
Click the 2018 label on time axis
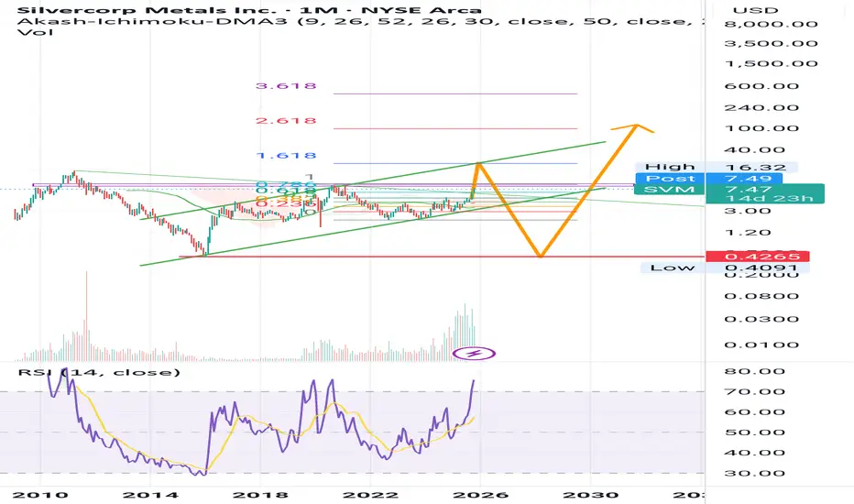(x=260, y=495)
